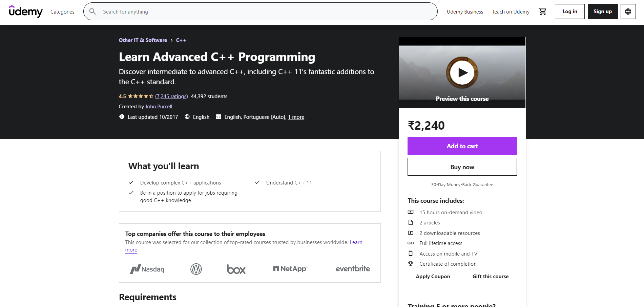Play the course preview video
The height and width of the screenshot is (307, 644).
(x=462, y=72)
